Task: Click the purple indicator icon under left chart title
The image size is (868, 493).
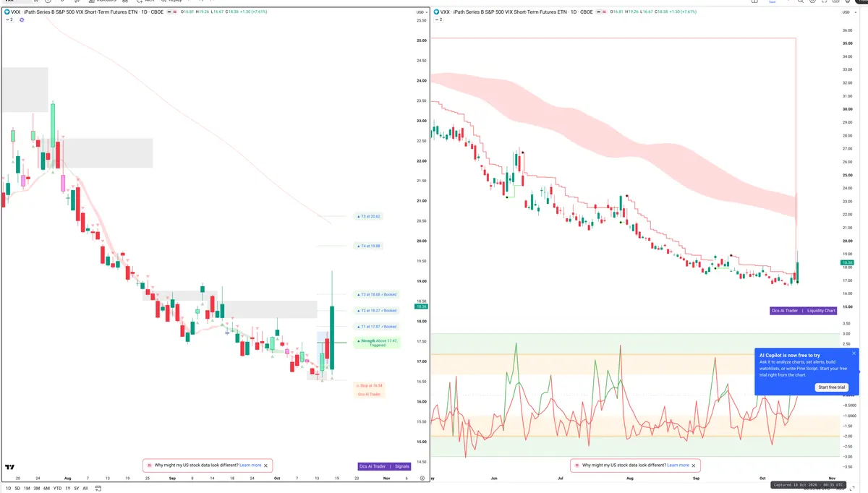Action: pos(22,20)
